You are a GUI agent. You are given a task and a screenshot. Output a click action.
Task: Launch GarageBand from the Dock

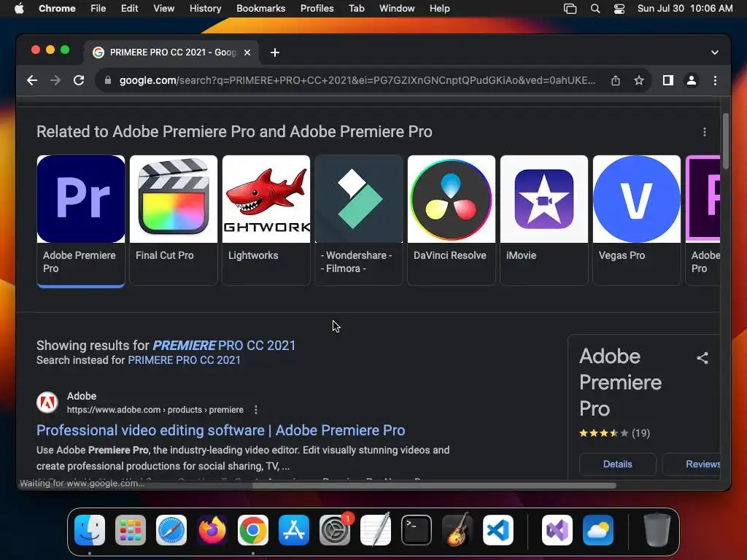click(457, 530)
